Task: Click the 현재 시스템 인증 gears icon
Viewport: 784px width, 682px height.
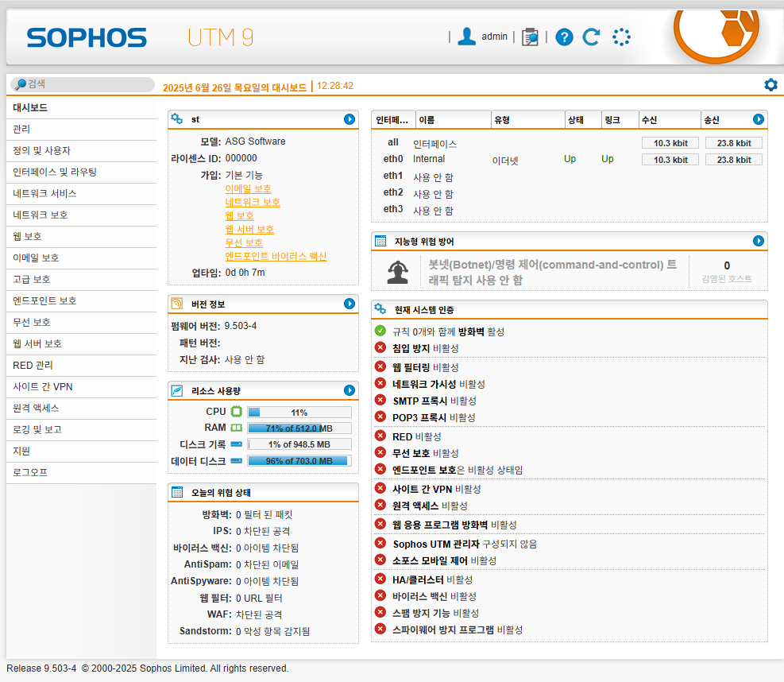Action: click(380, 308)
